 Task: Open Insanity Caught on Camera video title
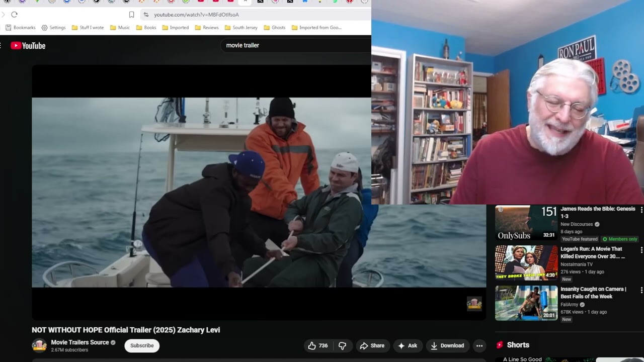point(593,293)
